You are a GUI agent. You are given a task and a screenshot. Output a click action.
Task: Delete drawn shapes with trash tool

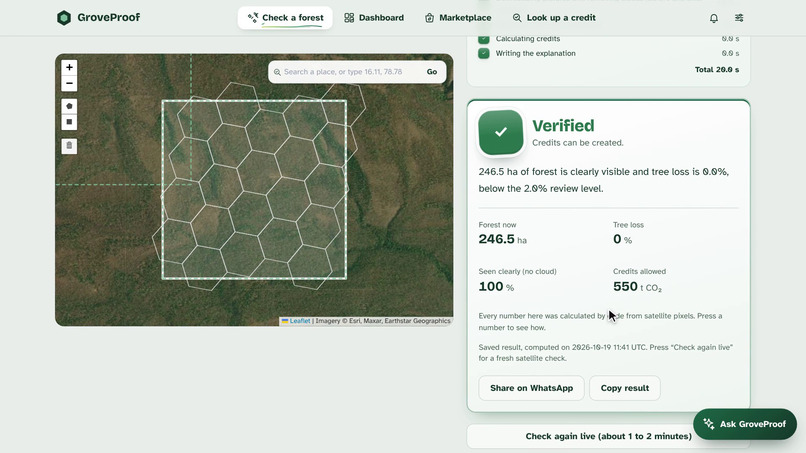coord(69,146)
